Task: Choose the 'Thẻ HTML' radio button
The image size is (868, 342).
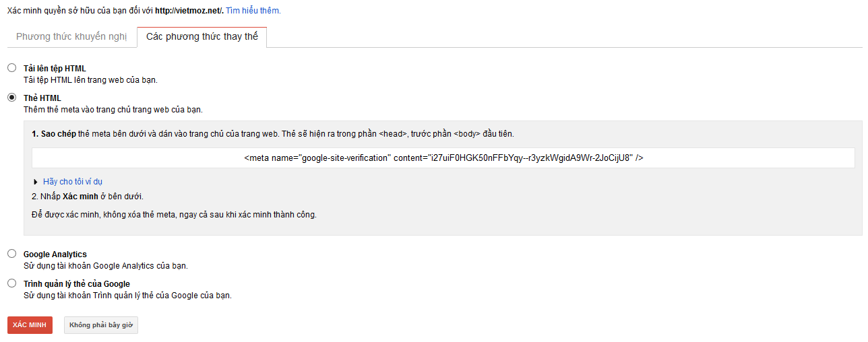Action: point(11,98)
